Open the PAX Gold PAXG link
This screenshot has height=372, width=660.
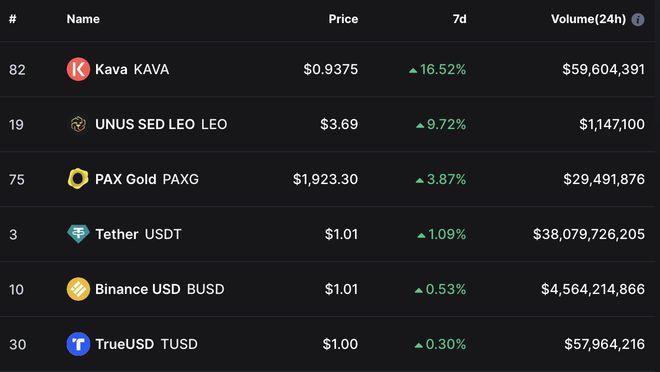[x=147, y=179]
